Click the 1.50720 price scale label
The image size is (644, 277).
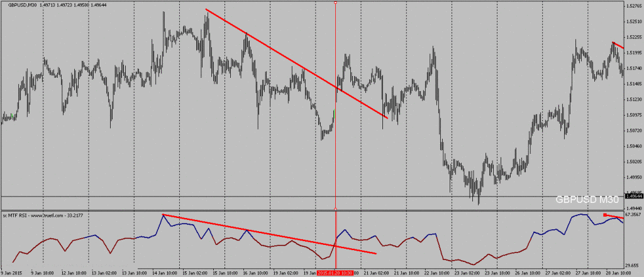click(x=635, y=131)
